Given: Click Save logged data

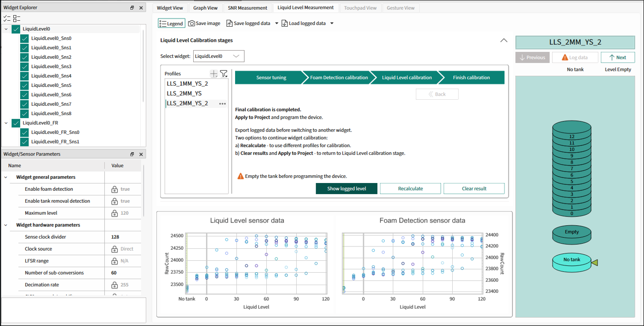Looking at the screenshot, I should pyautogui.click(x=248, y=23).
